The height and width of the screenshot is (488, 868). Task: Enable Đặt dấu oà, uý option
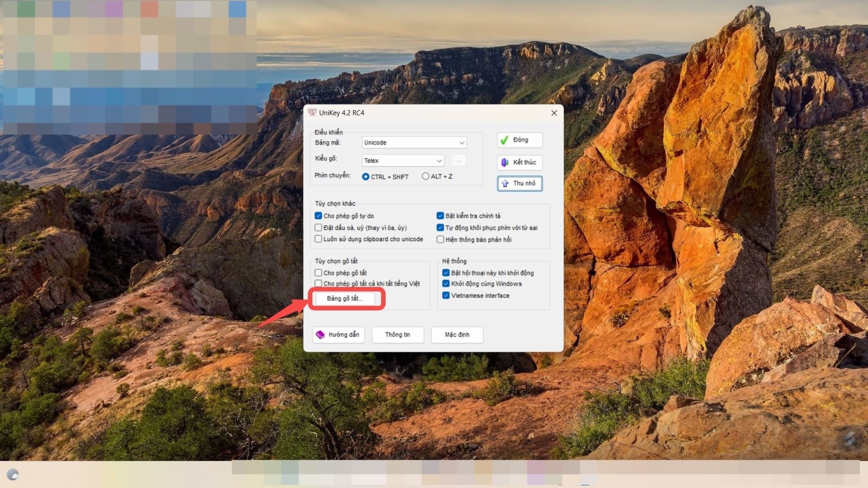coord(318,228)
